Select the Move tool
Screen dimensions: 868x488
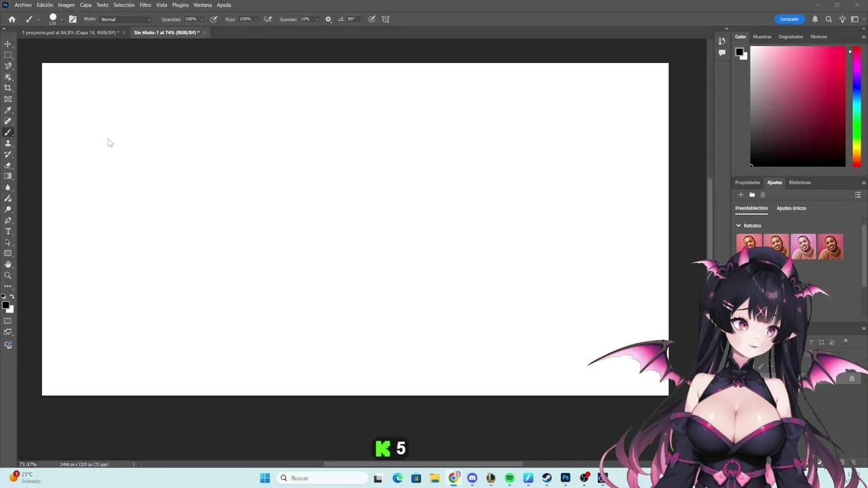[8, 44]
